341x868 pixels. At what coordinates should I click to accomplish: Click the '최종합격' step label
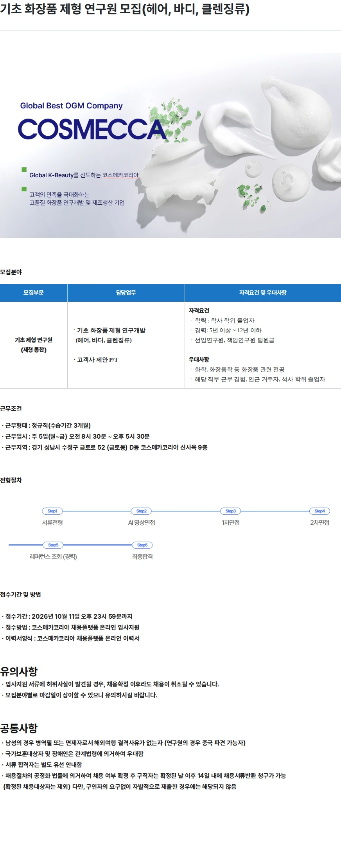pos(142,556)
